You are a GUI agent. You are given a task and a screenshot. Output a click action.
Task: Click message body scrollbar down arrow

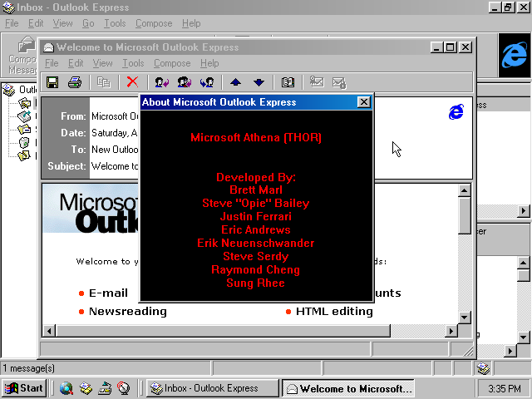pos(464,318)
